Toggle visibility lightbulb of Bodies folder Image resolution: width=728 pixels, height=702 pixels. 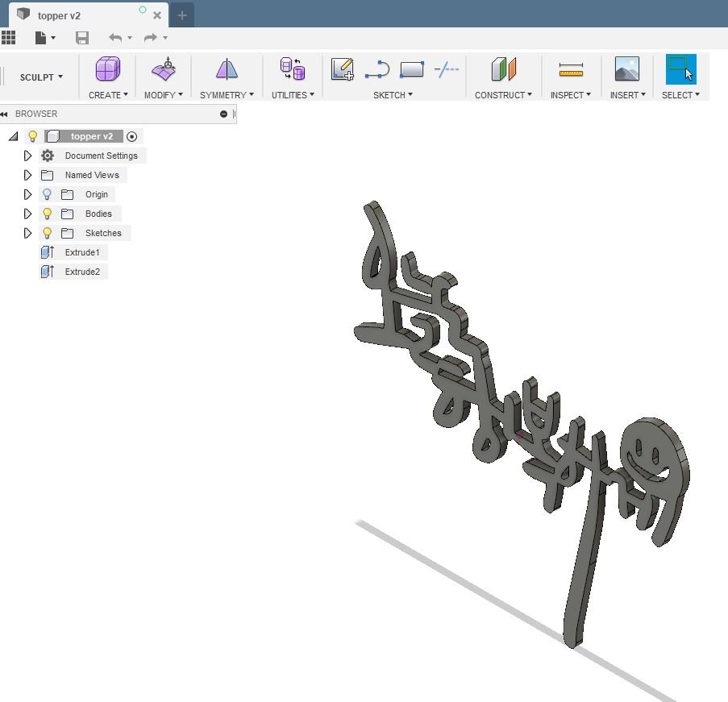click(x=47, y=214)
